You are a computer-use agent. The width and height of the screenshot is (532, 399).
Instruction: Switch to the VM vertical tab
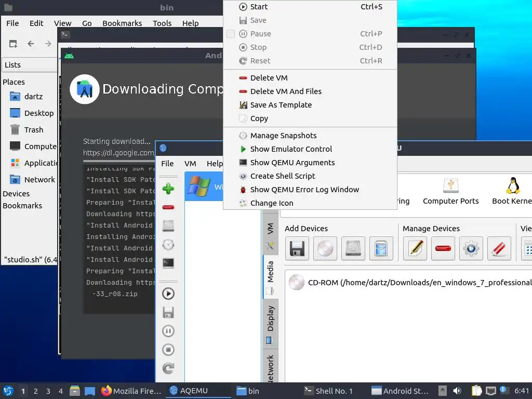[x=270, y=234]
